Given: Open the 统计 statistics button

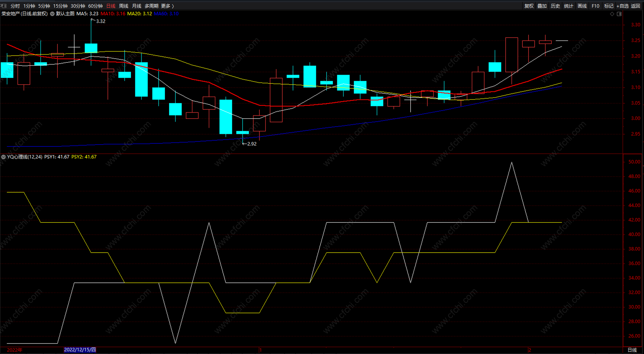Looking at the screenshot, I should (x=569, y=6).
